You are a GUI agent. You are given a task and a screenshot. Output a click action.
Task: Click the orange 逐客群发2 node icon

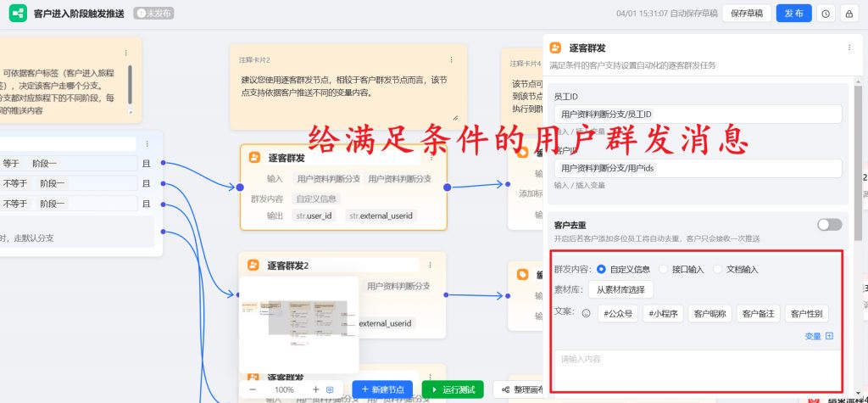pos(253,265)
